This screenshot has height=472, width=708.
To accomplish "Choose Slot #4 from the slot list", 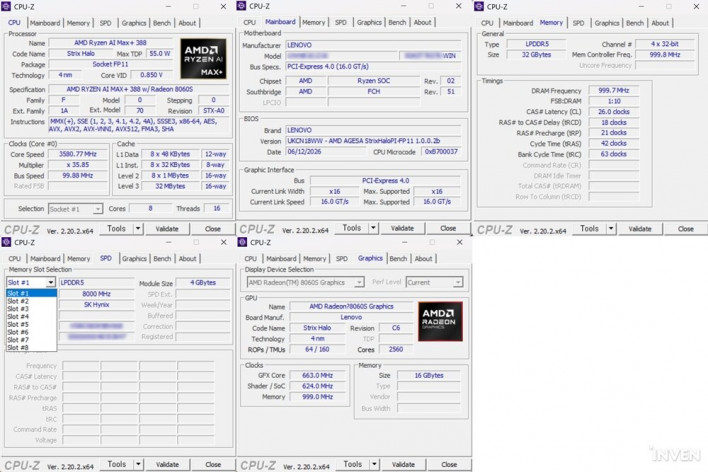I will tap(31, 316).
